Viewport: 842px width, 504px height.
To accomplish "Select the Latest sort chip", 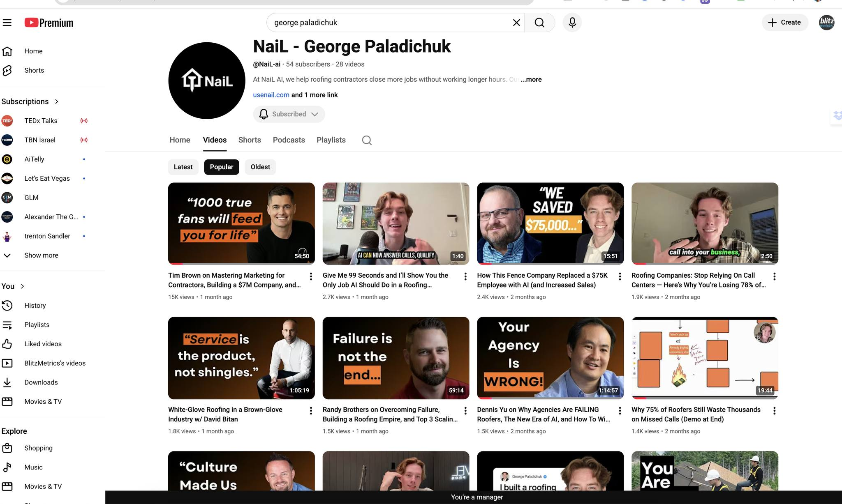I will pos(183,167).
